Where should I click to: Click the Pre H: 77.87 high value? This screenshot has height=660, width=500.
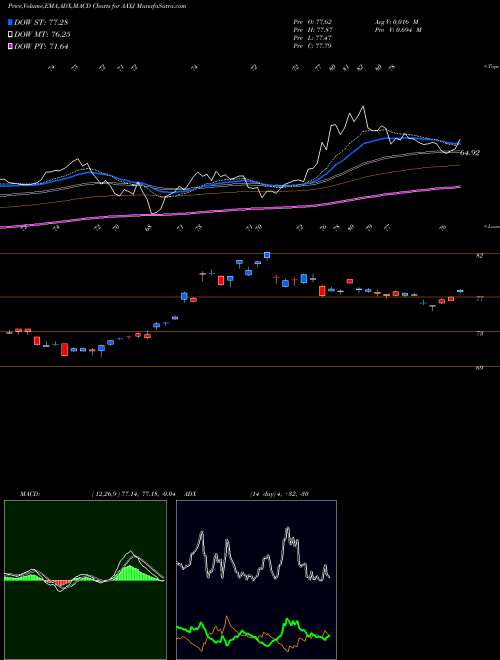tap(313, 30)
